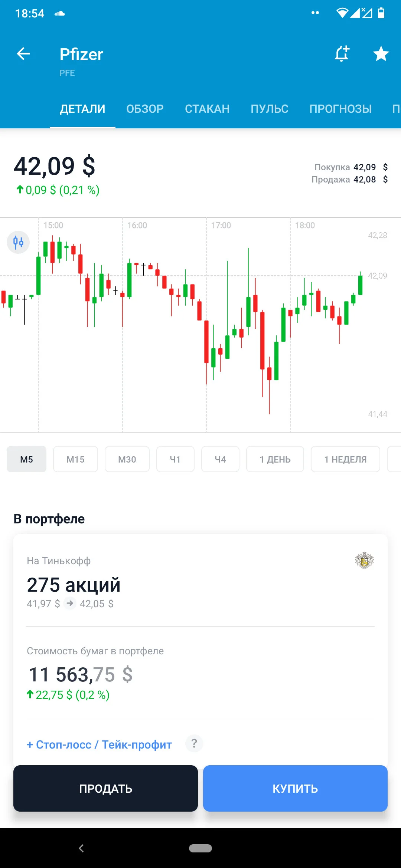Open the ПРОГНОЗЫ tab
The width and height of the screenshot is (401, 868).
[340, 109]
